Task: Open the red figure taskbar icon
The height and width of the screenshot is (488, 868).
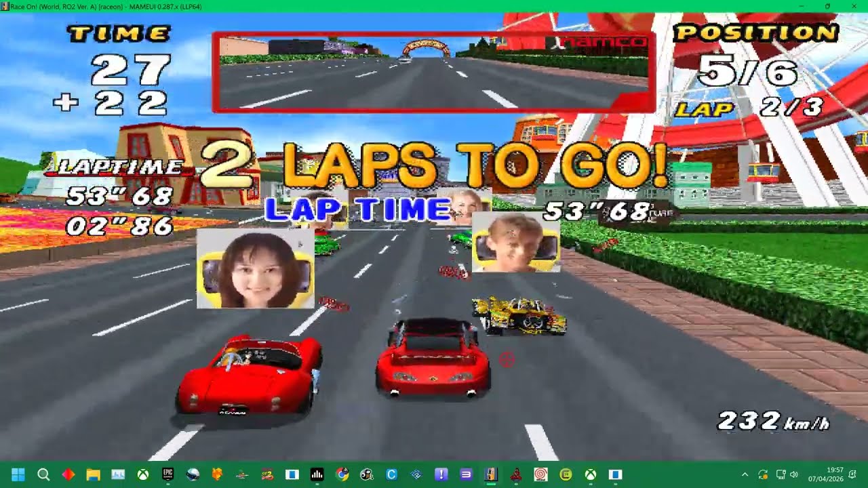Action: (x=515, y=474)
